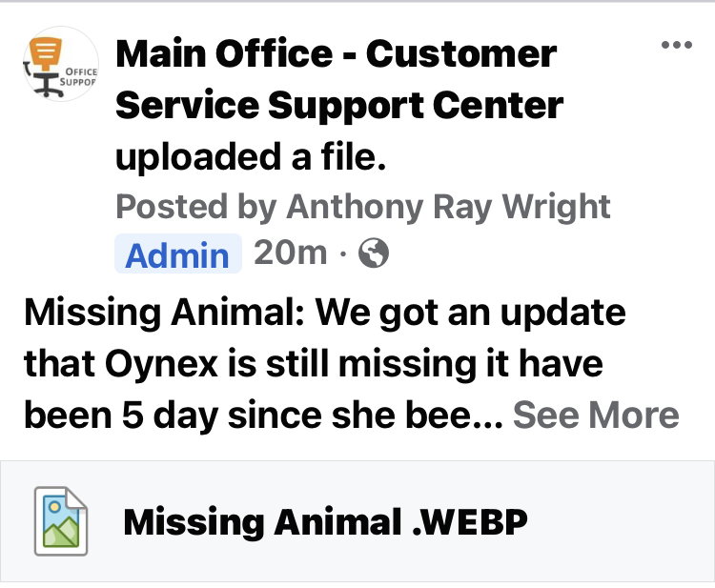Click the "Service Support Center" title line
Viewport: 715px width, 588px height.
(338, 105)
